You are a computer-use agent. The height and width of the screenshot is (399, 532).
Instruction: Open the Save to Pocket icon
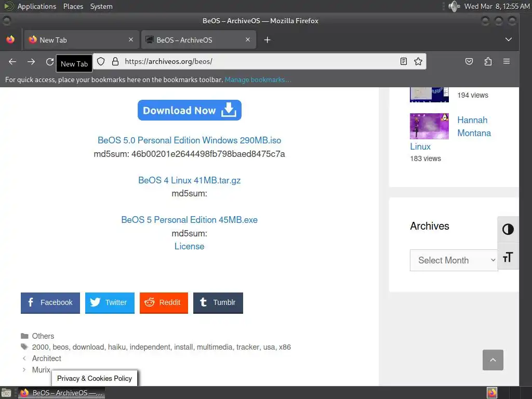click(469, 61)
